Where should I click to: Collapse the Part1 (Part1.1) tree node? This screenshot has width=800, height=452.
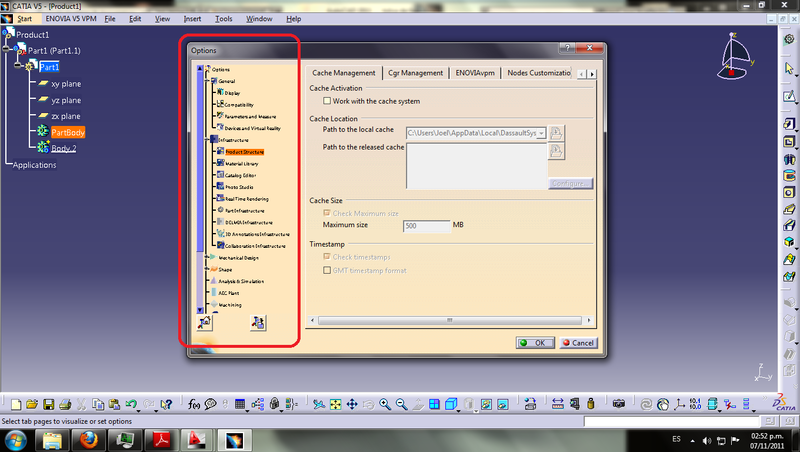click(x=17, y=65)
